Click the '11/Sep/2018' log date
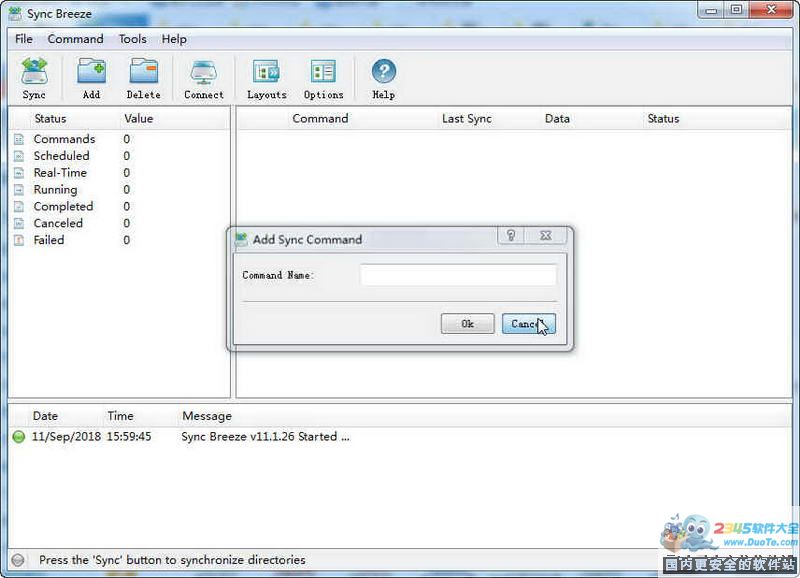This screenshot has width=800, height=578. point(66,437)
